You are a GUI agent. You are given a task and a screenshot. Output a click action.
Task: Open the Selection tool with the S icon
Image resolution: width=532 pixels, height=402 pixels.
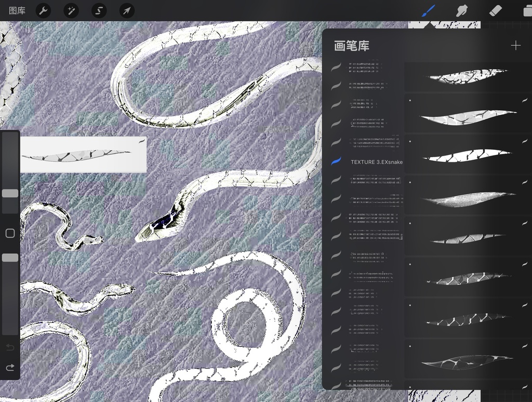99,10
